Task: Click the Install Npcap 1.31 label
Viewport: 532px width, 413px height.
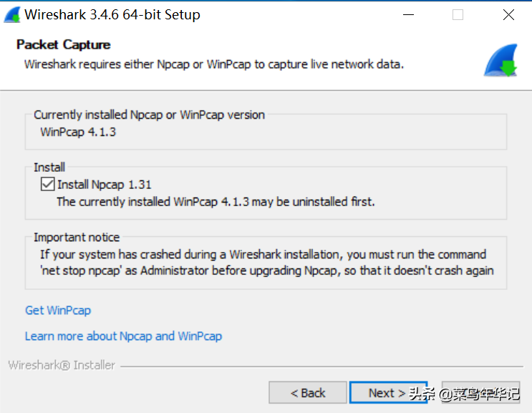Action: tap(104, 185)
